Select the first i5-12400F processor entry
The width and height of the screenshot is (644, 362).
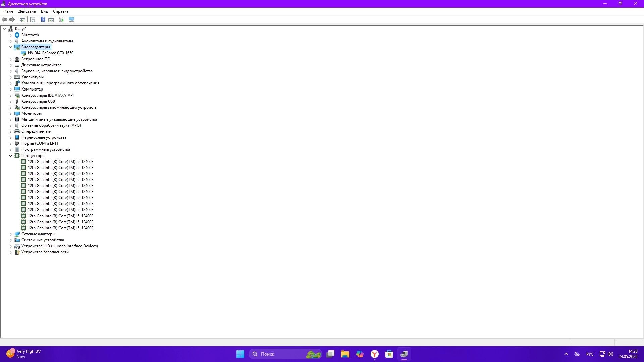click(60, 162)
